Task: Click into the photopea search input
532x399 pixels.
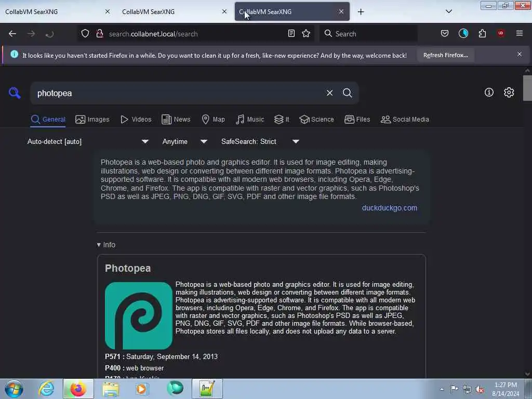Action: pos(178,93)
